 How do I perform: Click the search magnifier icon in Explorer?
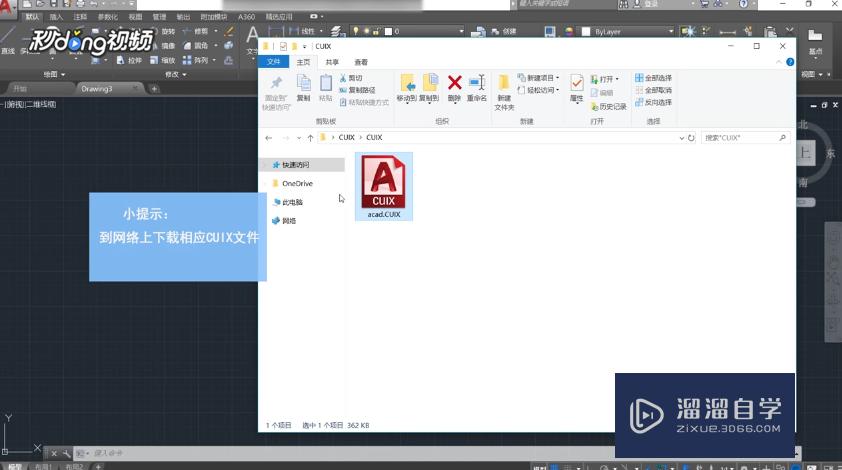(x=782, y=138)
